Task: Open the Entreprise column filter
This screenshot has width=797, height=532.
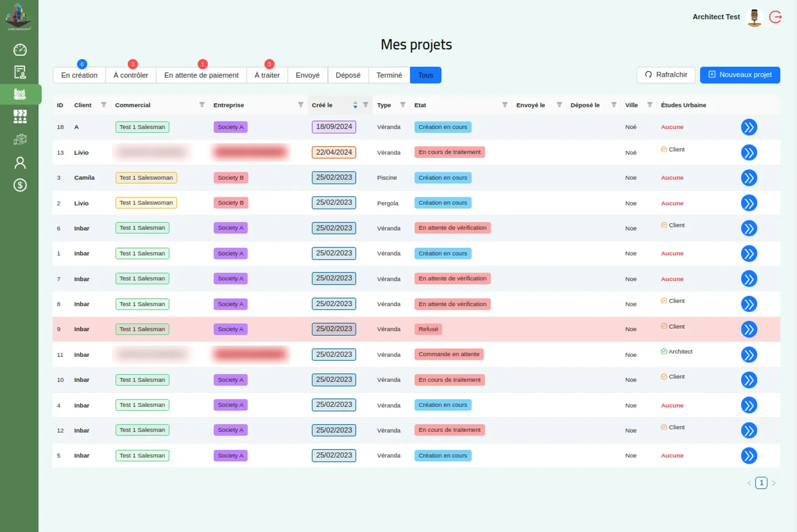Action: (301, 105)
